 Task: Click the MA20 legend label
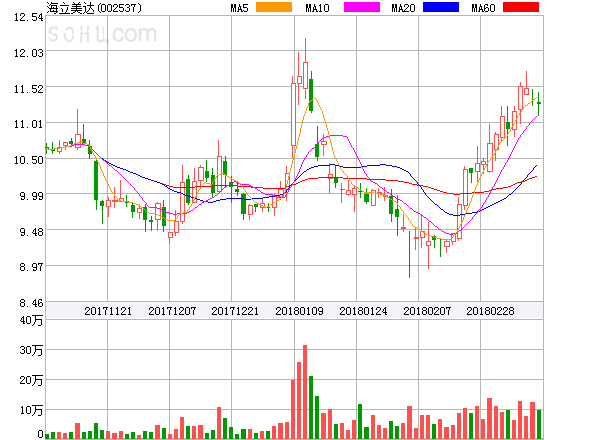tap(403, 8)
